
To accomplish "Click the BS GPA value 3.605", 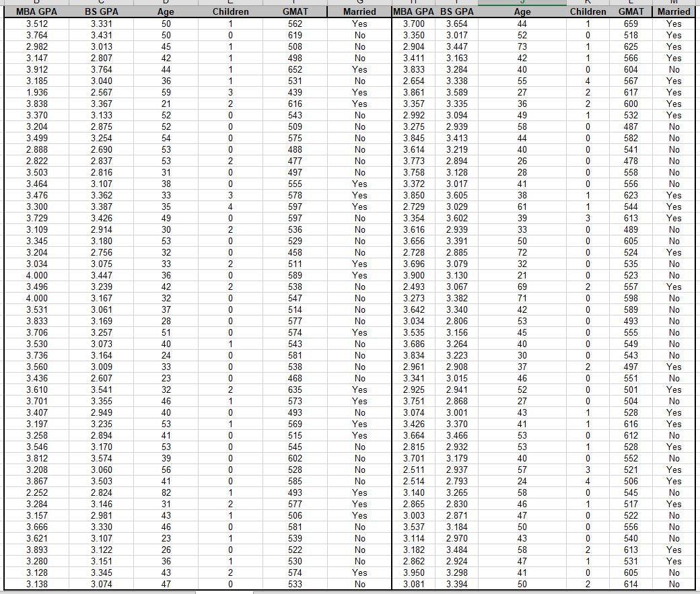I will pyautogui.click(x=457, y=196).
